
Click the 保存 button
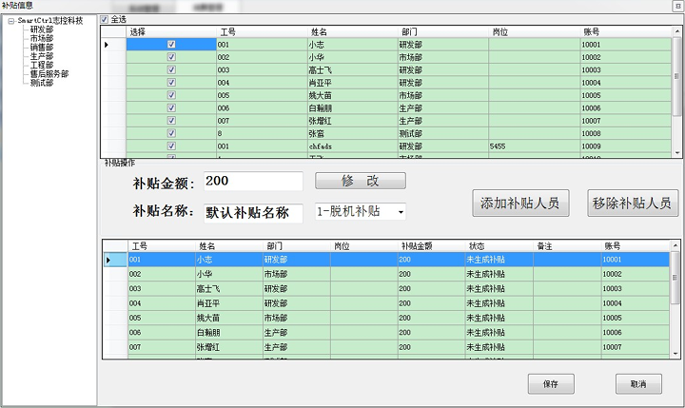tap(551, 383)
